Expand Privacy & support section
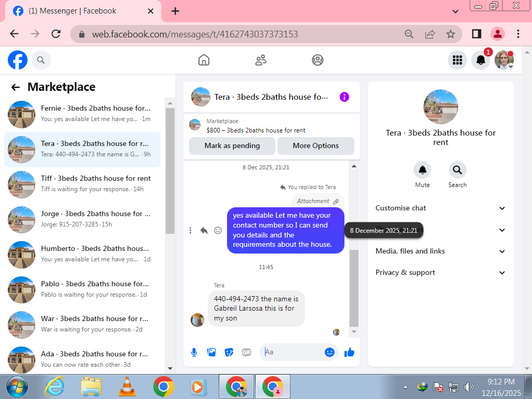The width and height of the screenshot is (532, 399). 441,273
